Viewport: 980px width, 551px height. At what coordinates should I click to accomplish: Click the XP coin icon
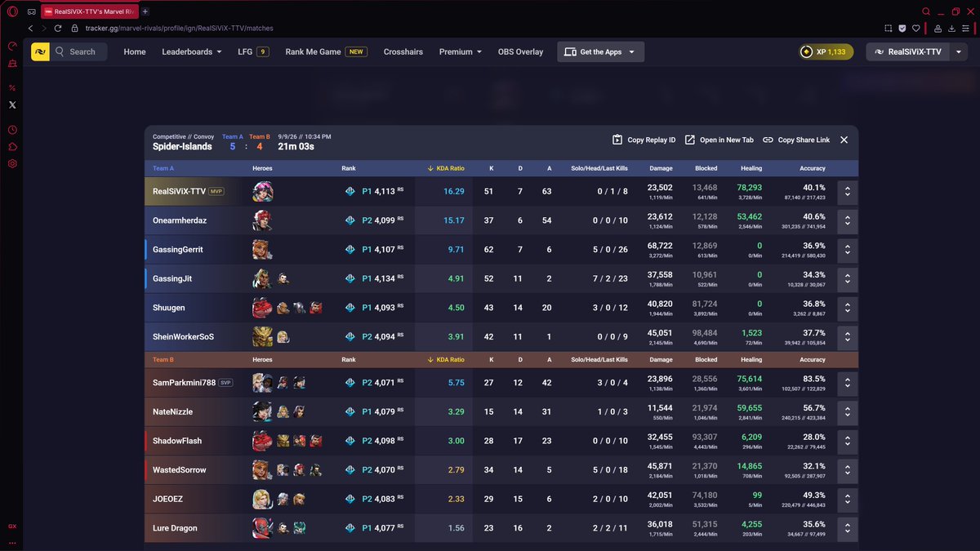coord(806,51)
